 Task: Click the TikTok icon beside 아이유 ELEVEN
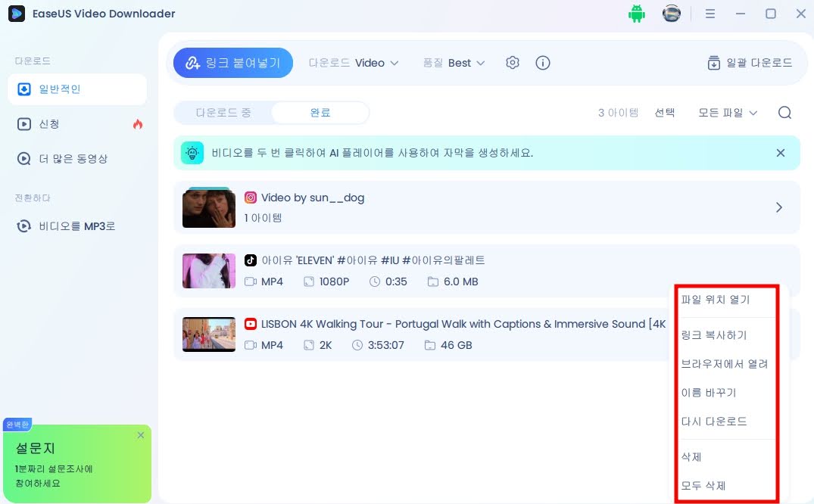pos(250,260)
